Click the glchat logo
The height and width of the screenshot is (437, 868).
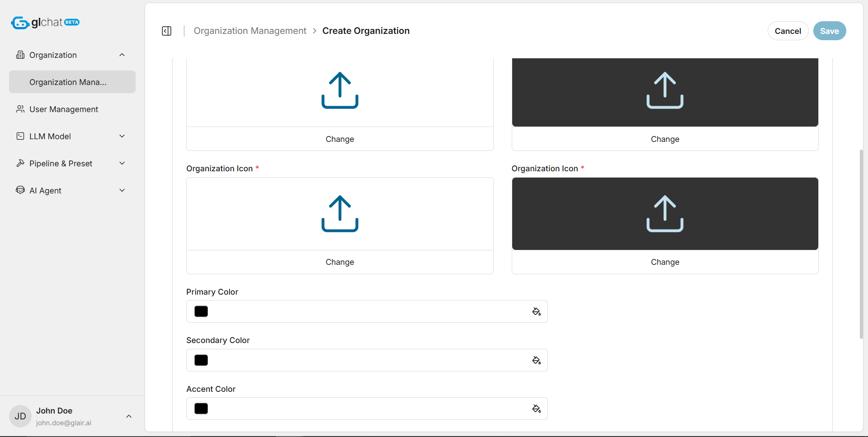tap(45, 23)
